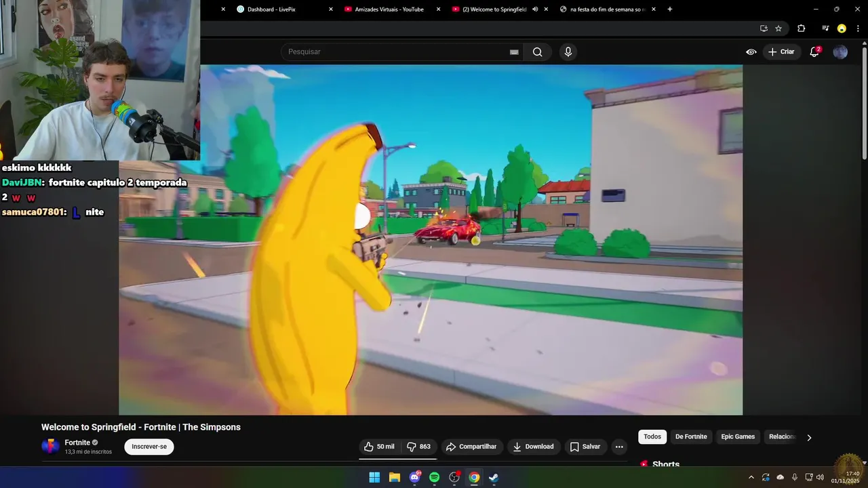Open Spotify from the taskbar

pyautogui.click(x=434, y=477)
